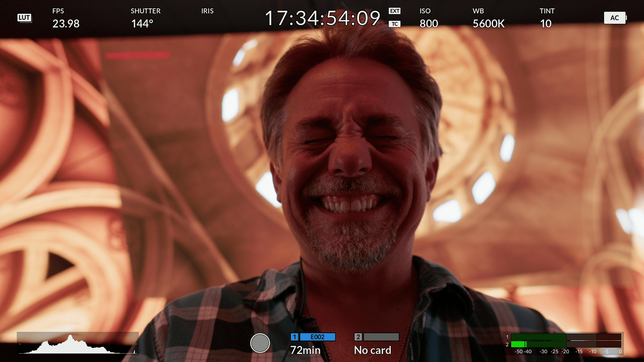The height and width of the screenshot is (362, 644).
Task: Click the TC badge beside the timecode
Action: point(394,24)
